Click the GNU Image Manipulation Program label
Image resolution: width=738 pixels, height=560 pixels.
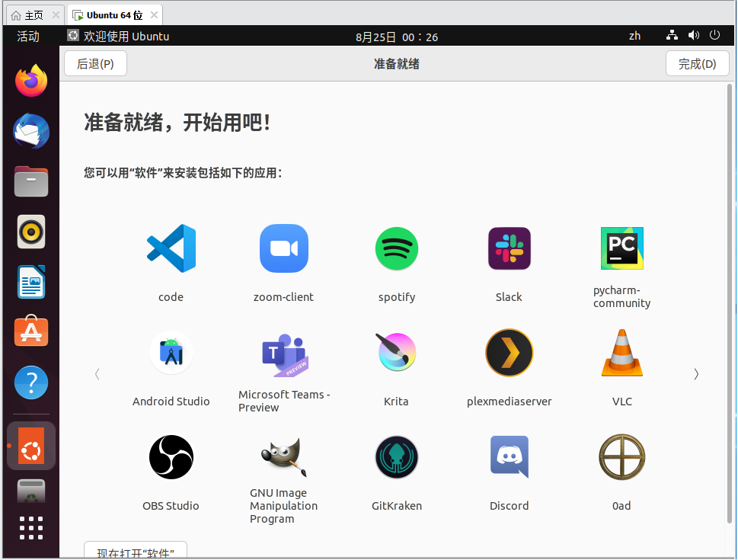pos(284,506)
